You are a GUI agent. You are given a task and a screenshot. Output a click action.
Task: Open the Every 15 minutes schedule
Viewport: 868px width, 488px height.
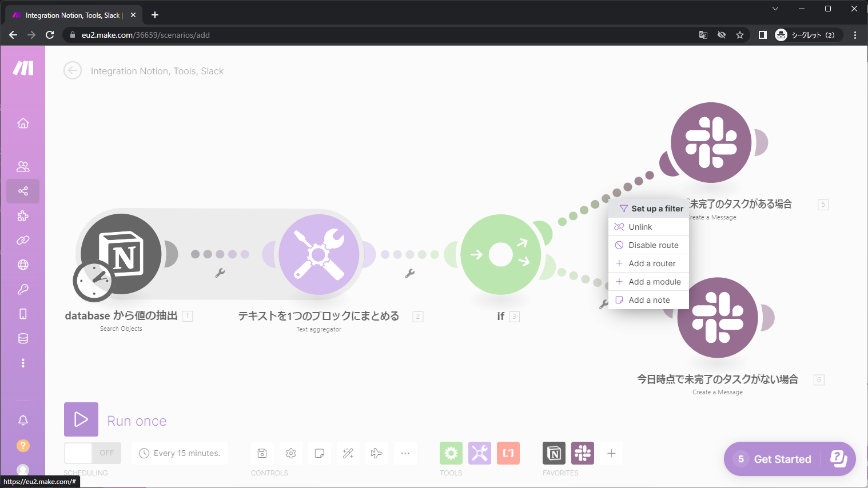(180, 453)
